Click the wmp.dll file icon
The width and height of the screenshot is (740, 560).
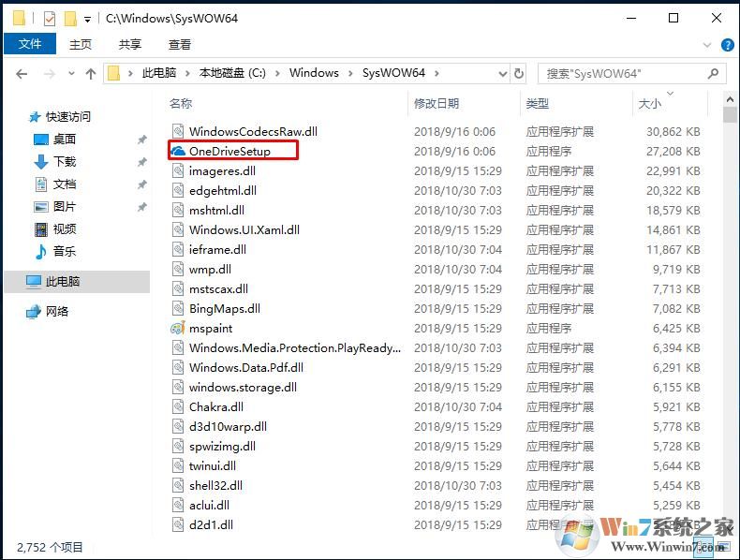178,269
